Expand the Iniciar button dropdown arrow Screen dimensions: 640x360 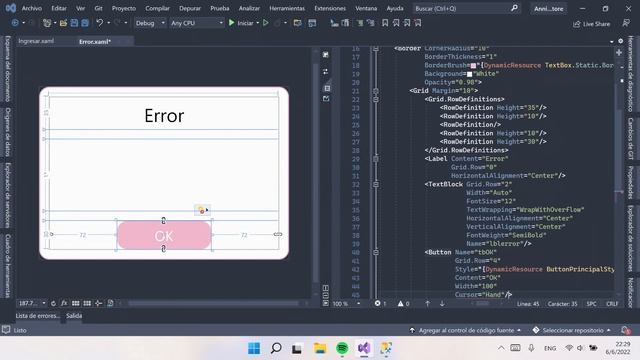[x=258, y=23]
